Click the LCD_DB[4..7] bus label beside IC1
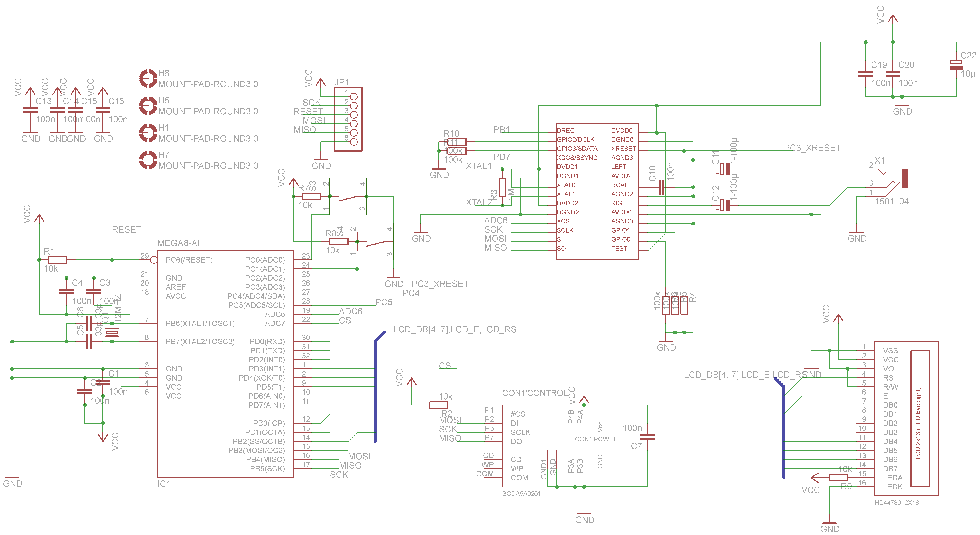The width and height of the screenshot is (980, 535). tap(455, 330)
